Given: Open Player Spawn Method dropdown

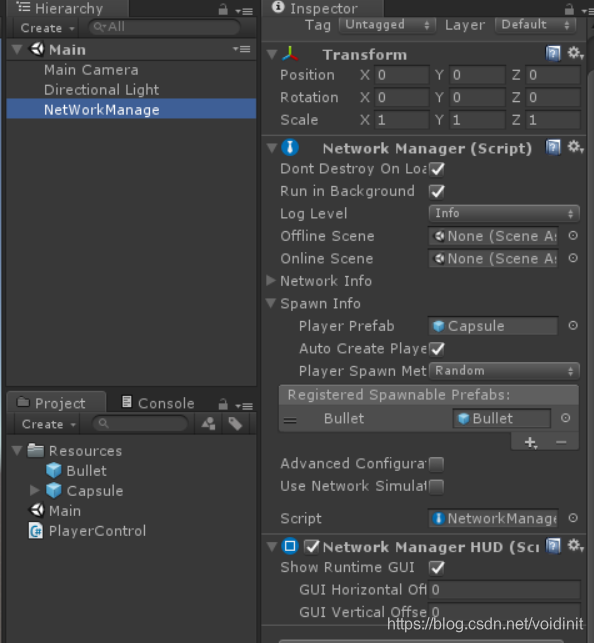Looking at the screenshot, I should pos(504,371).
